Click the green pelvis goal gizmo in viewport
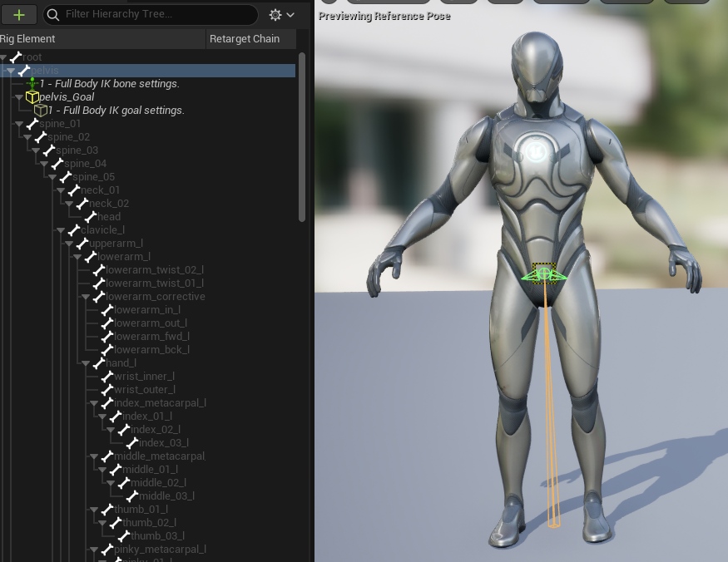Viewport: 728px width, 562px height. click(544, 274)
